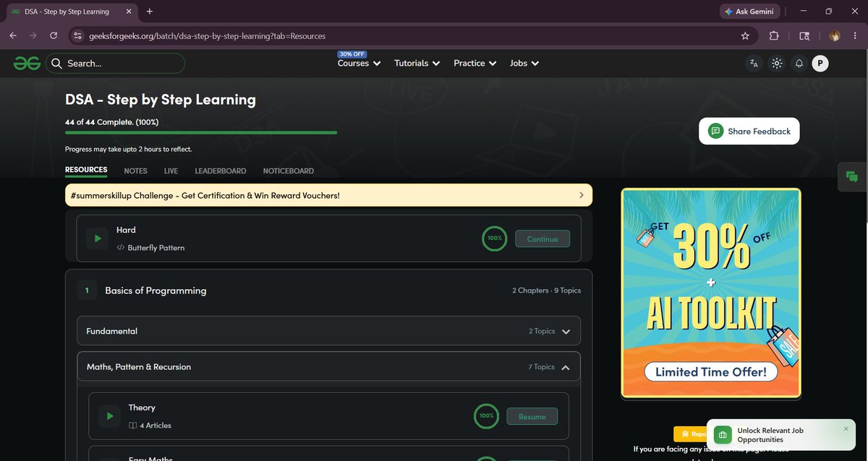This screenshot has width=868, height=461.
Task: Click the play icon beside Theory
Action: click(x=109, y=416)
